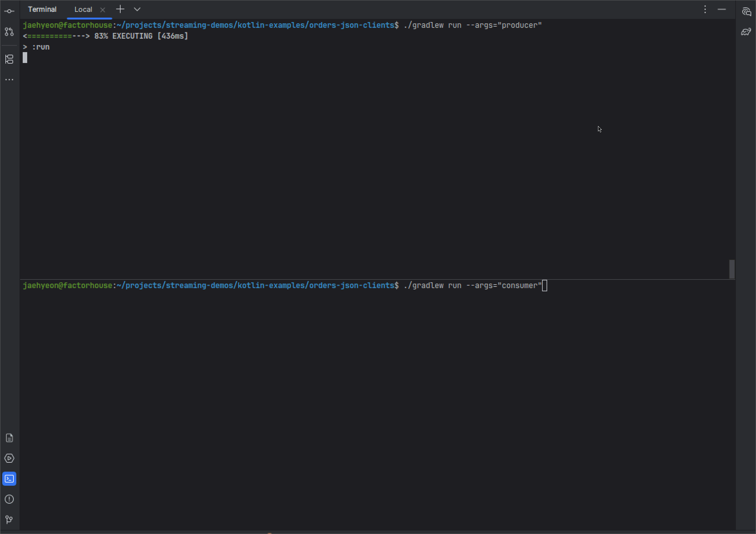Open the Structure tool window icon

point(9,59)
